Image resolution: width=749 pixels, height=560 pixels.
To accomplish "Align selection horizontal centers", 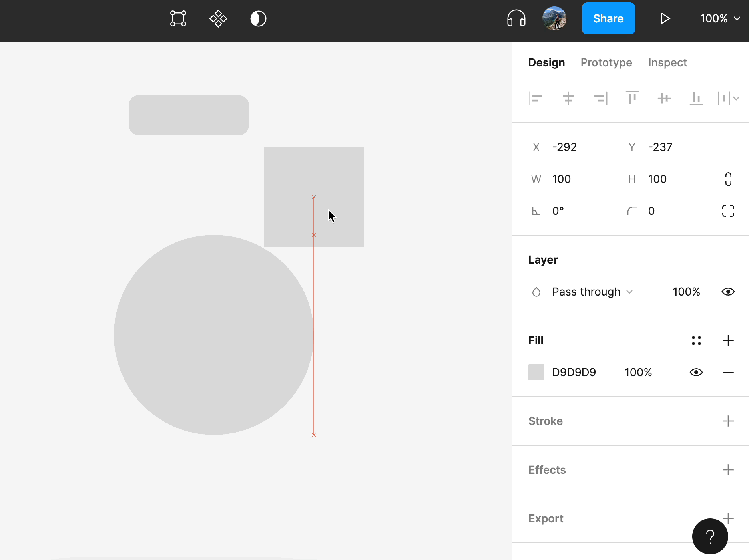I will point(568,98).
